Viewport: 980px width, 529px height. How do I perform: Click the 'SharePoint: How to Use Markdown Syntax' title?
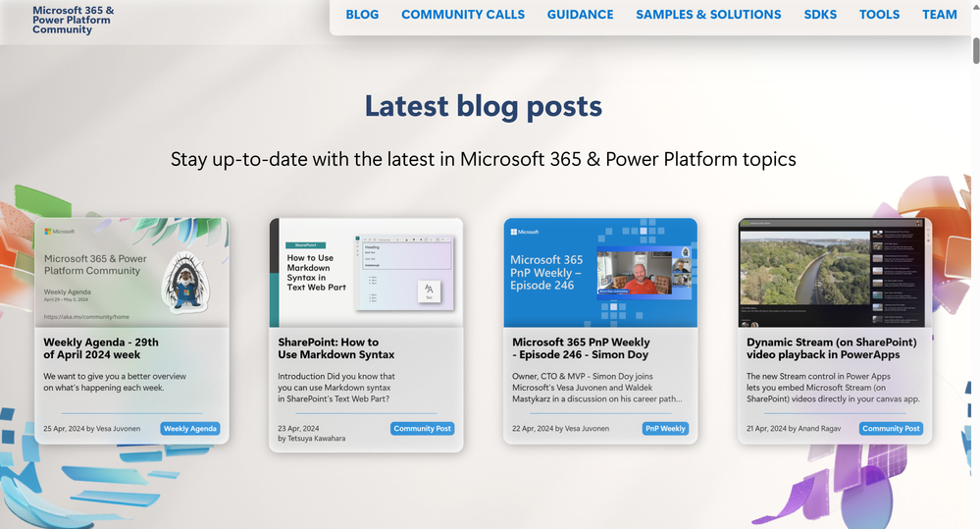coord(336,348)
